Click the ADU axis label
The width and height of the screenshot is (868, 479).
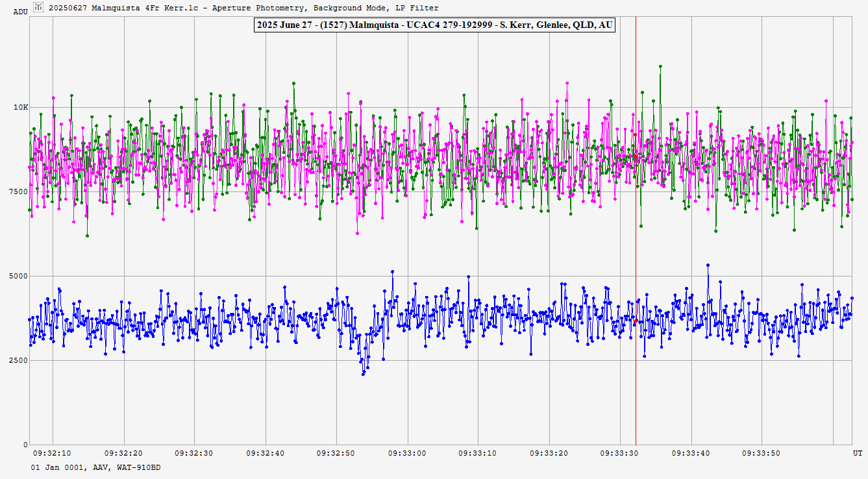(21, 12)
